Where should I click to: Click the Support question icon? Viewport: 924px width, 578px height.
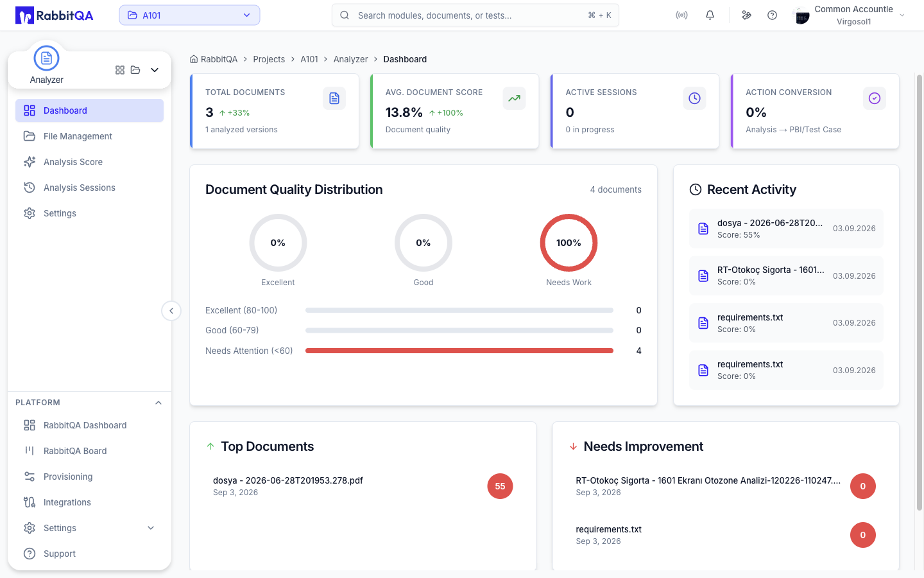[x=30, y=554]
